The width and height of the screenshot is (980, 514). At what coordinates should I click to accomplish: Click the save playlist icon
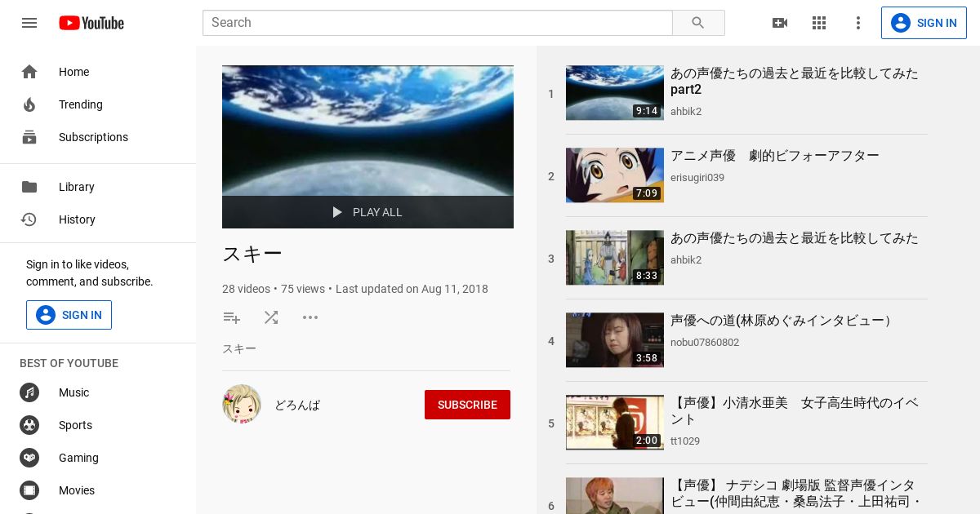pyautogui.click(x=232, y=317)
